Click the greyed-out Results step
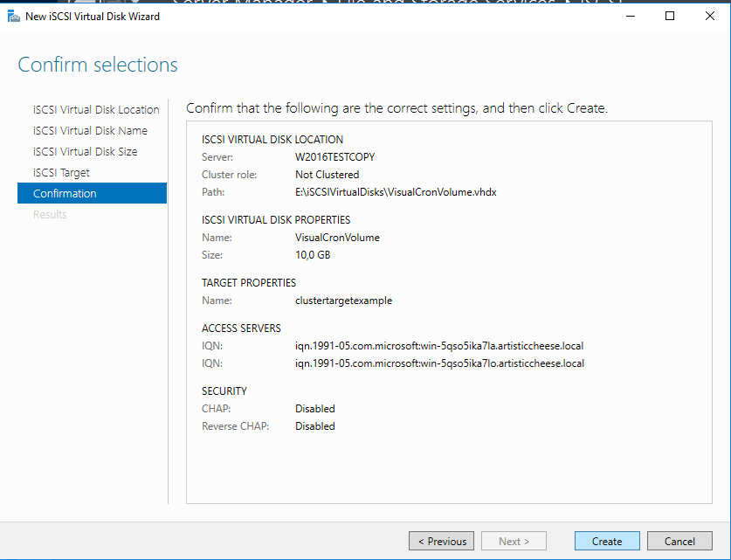This screenshot has width=731, height=560. pyautogui.click(x=50, y=215)
